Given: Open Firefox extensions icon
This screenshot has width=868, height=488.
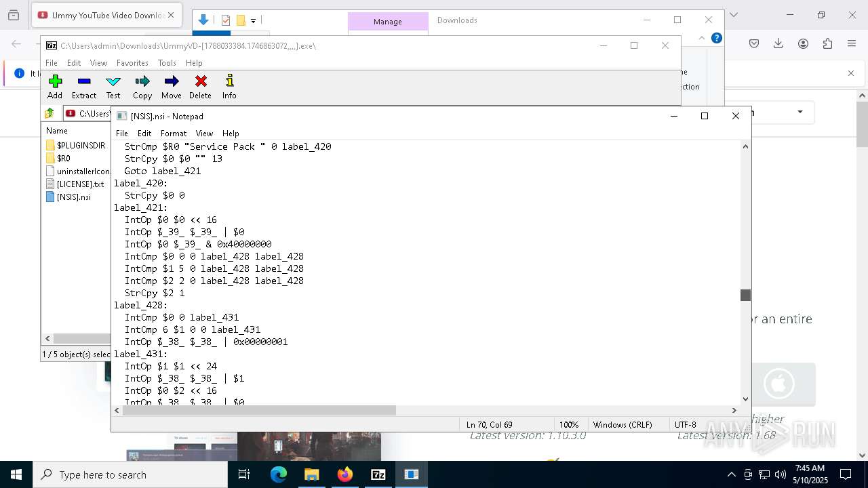Looking at the screenshot, I should [827, 43].
